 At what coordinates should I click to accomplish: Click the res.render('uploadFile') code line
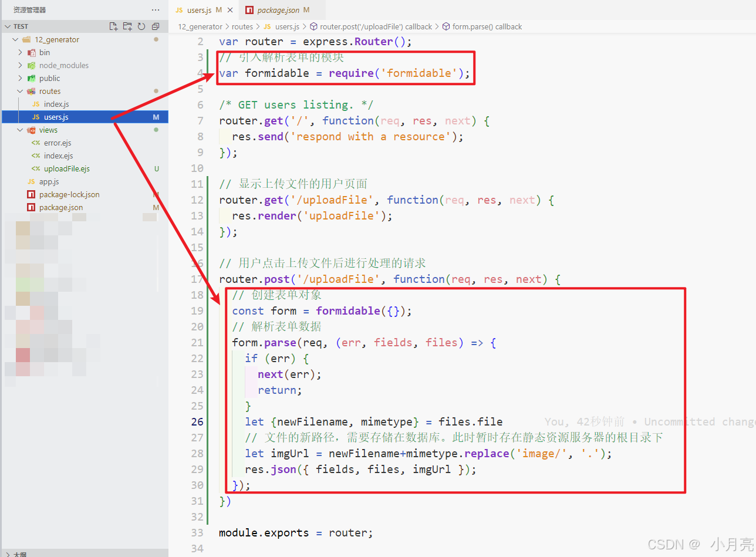[312, 215]
